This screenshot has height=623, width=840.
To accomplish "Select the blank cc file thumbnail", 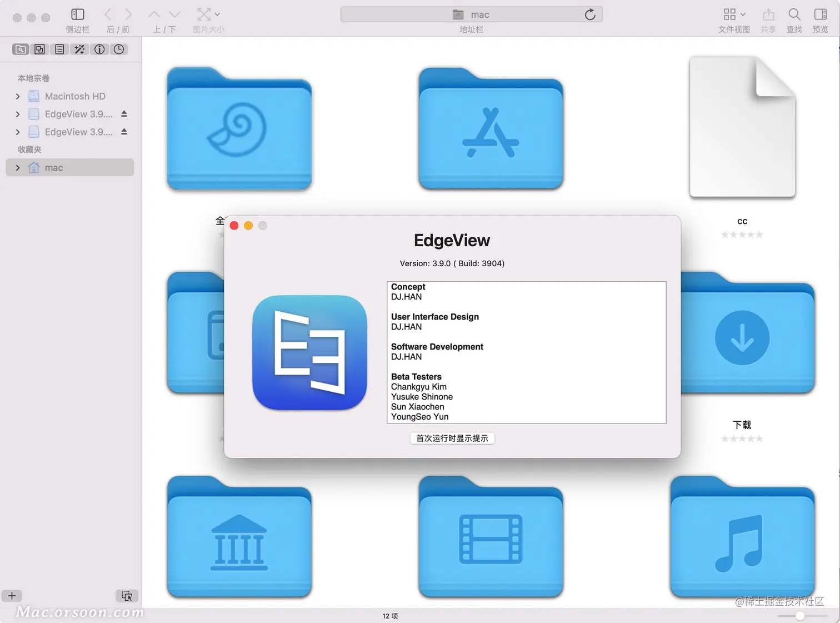I will point(742,127).
